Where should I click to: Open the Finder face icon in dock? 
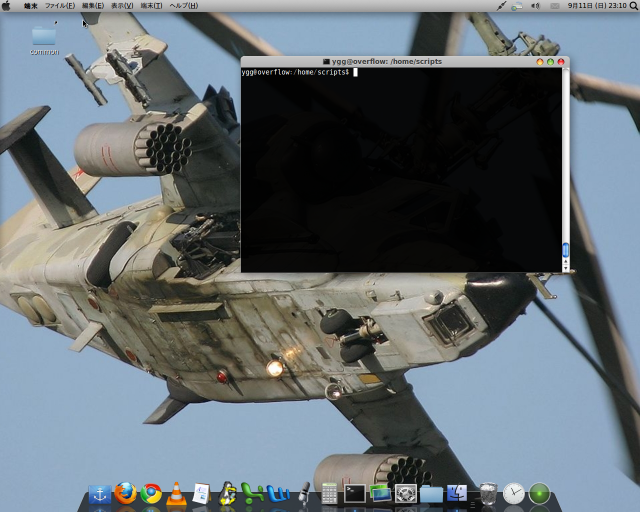tap(458, 493)
